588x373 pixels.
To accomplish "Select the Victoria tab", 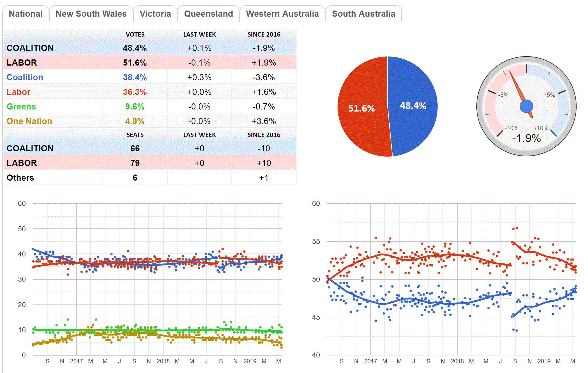I will [155, 14].
